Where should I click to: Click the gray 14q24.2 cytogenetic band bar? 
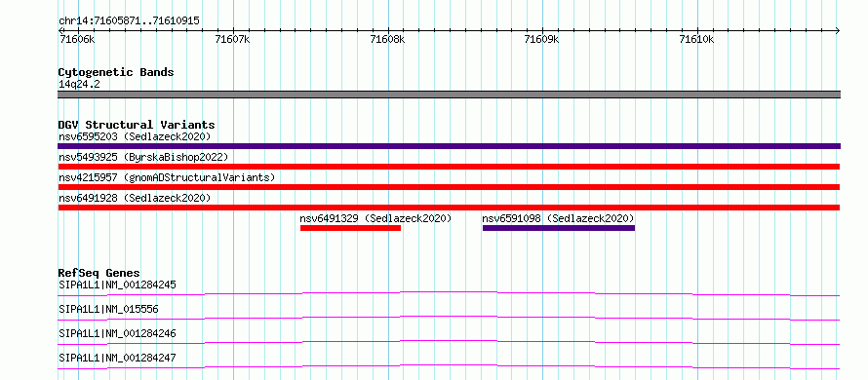[449, 95]
